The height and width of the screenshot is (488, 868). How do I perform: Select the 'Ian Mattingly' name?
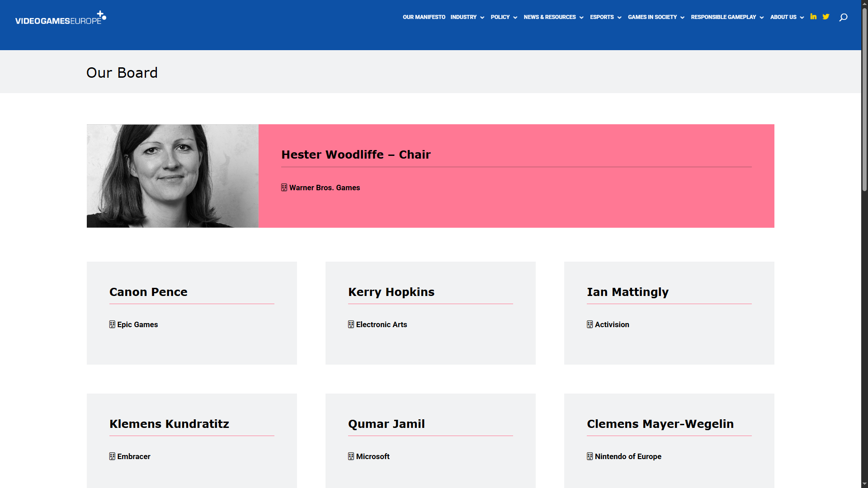click(627, 292)
